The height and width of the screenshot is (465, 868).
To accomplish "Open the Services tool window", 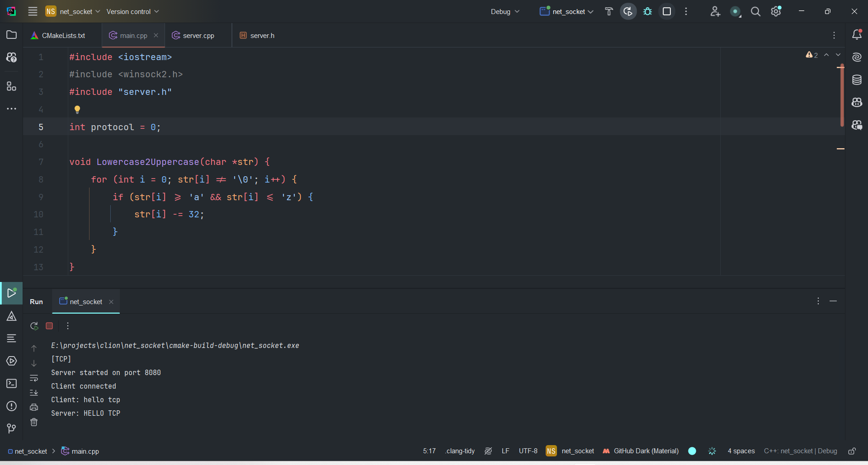I will point(12,361).
